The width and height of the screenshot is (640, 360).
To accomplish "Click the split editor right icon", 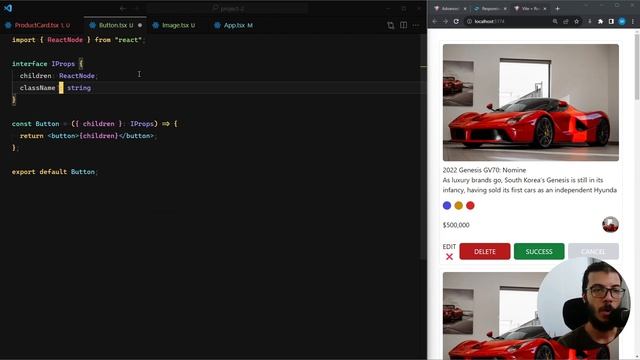I will coord(403,25).
